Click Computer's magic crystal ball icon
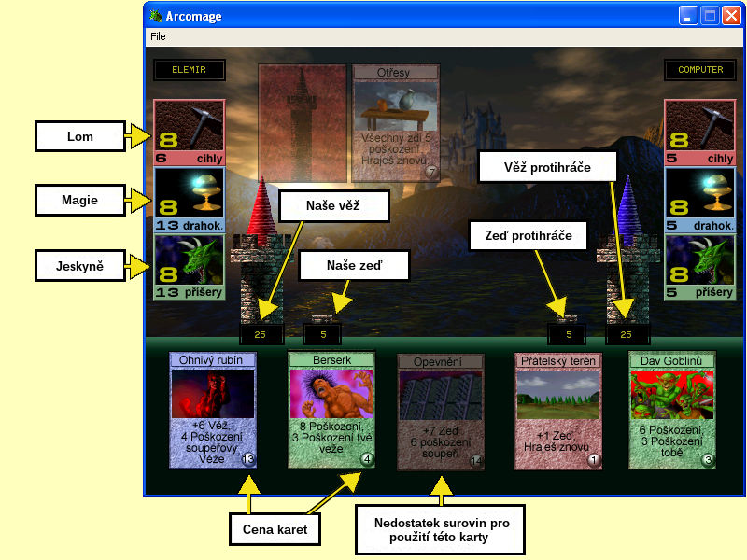The image size is (747, 560). tap(699, 193)
